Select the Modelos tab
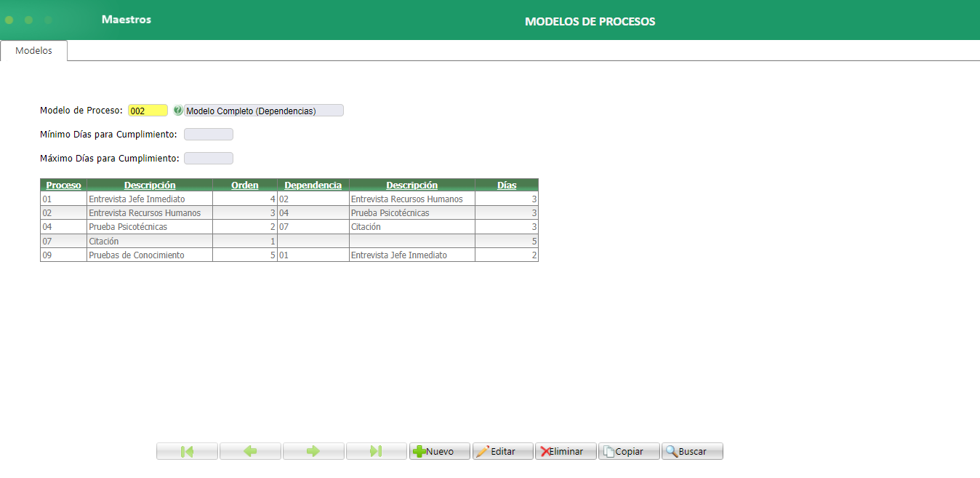 [x=33, y=51]
